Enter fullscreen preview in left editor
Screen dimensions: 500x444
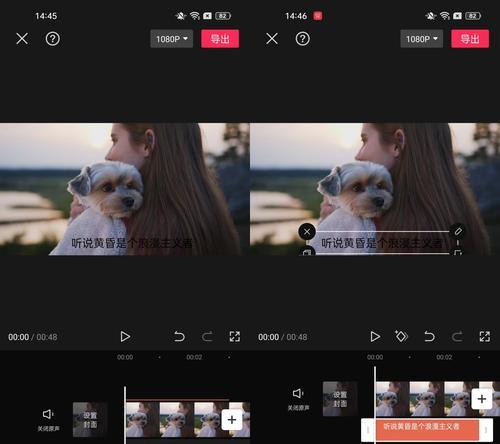[x=235, y=337]
